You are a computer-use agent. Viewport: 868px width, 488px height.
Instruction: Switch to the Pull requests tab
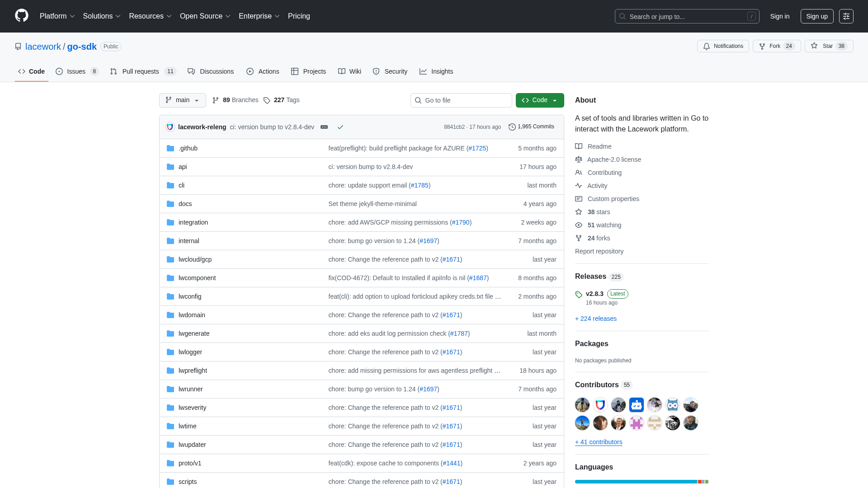[141, 71]
